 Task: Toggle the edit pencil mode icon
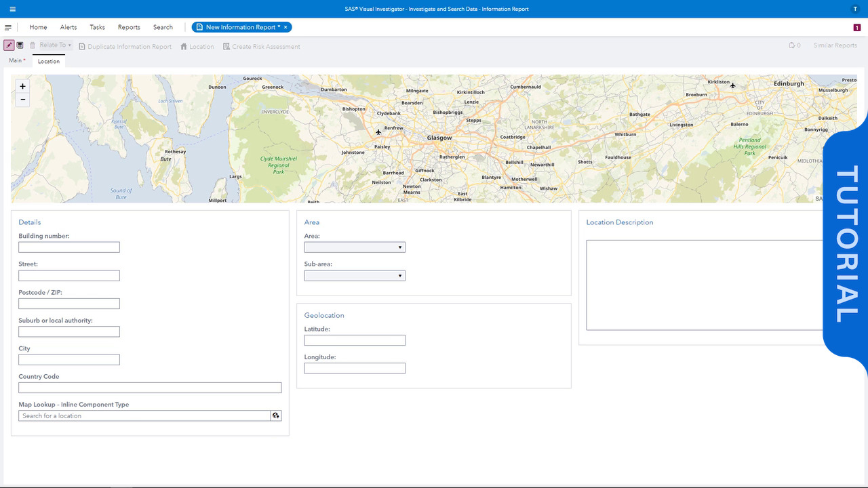pyautogui.click(x=9, y=45)
